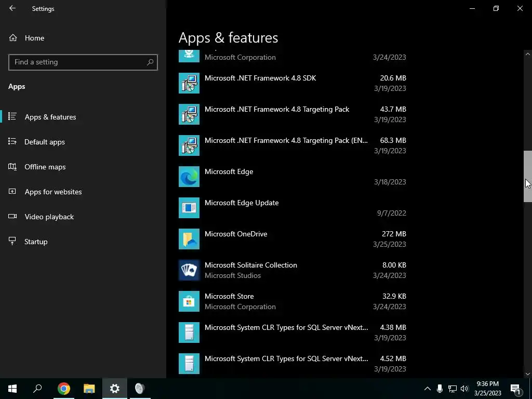Viewport: 532px width, 399px height.
Task: Select the Apps & features list icon
Action: [x=12, y=116]
